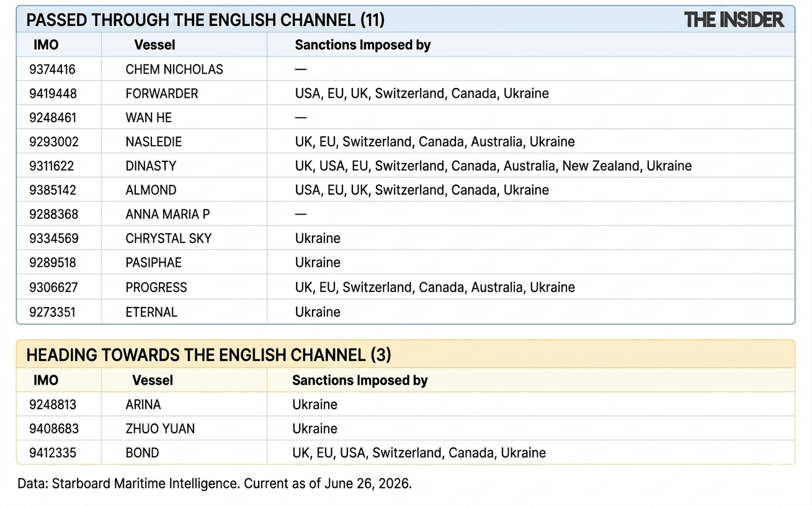812x506 pixels.
Task: Select BOND sanctions list text
Action: [419, 453]
